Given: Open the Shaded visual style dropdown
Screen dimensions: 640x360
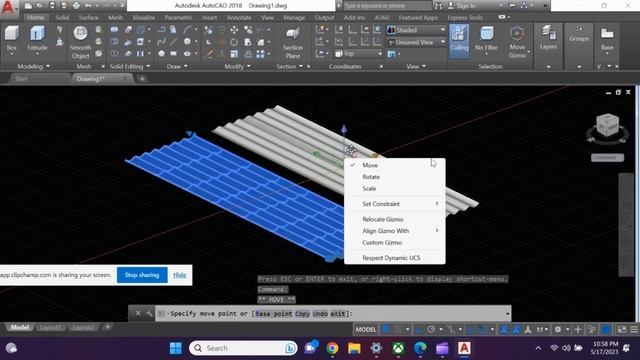Looking at the screenshot, I should click(x=416, y=30).
